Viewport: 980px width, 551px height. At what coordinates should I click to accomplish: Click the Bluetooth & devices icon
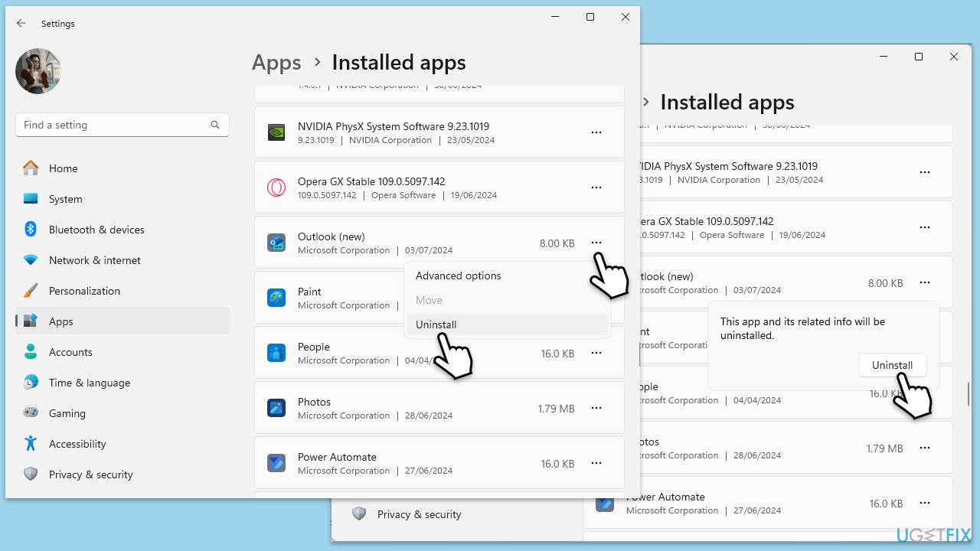[x=31, y=230]
